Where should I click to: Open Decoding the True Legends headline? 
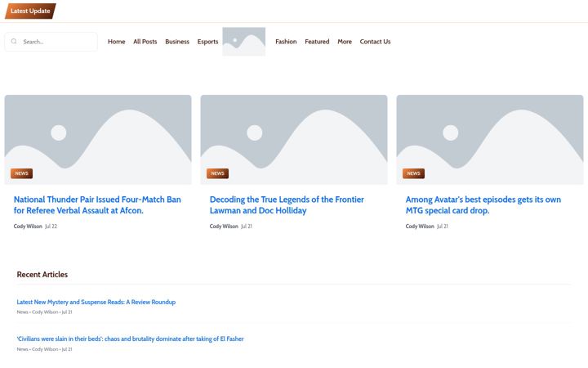point(287,205)
